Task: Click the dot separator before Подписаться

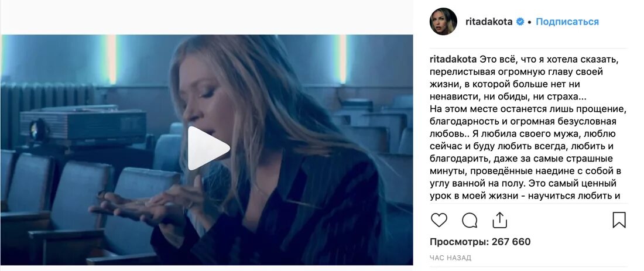Action: [530, 22]
